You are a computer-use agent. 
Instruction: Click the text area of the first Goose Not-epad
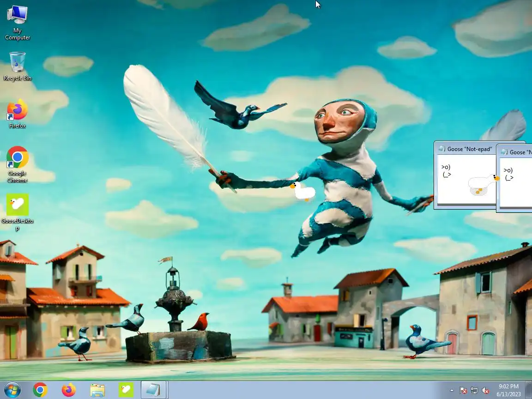click(466, 180)
